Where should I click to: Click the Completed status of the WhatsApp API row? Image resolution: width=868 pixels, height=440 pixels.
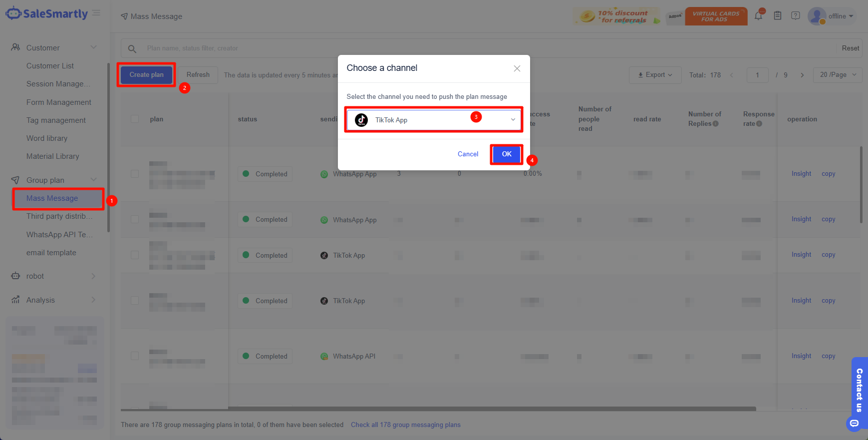click(x=265, y=356)
